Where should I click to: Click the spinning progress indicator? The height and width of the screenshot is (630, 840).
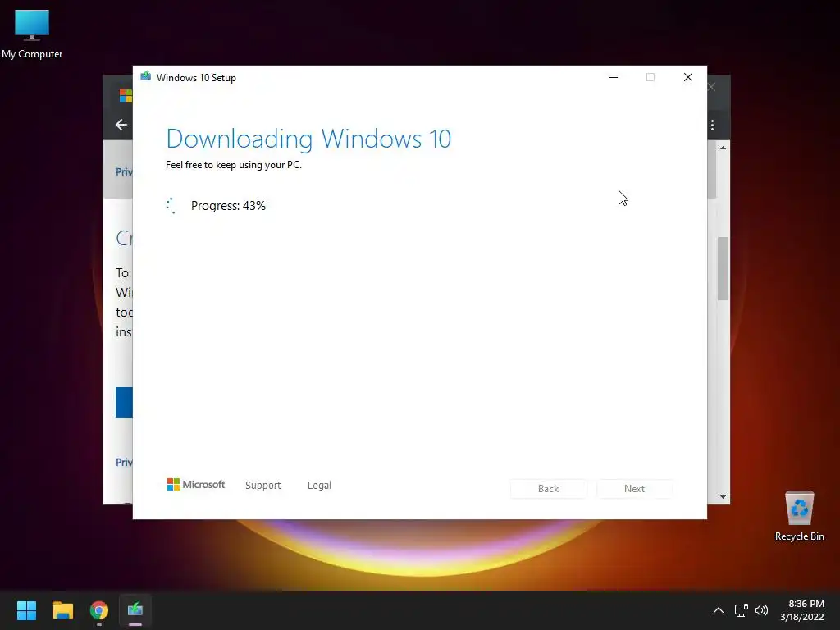[x=171, y=206]
